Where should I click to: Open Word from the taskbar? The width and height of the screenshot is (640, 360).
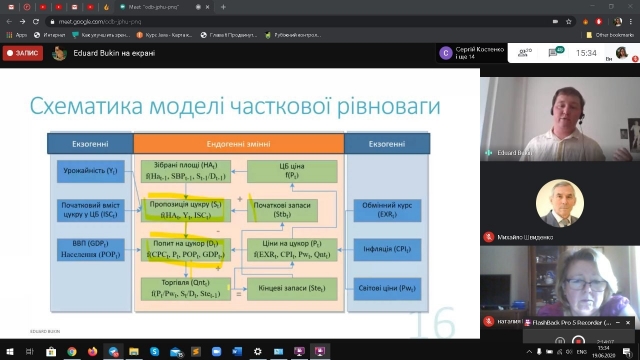237,351
